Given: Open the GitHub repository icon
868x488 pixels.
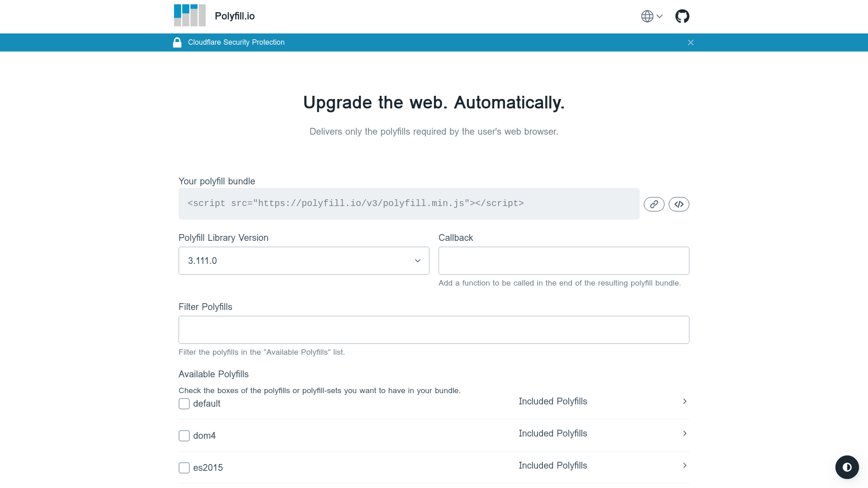Looking at the screenshot, I should (682, 16).
